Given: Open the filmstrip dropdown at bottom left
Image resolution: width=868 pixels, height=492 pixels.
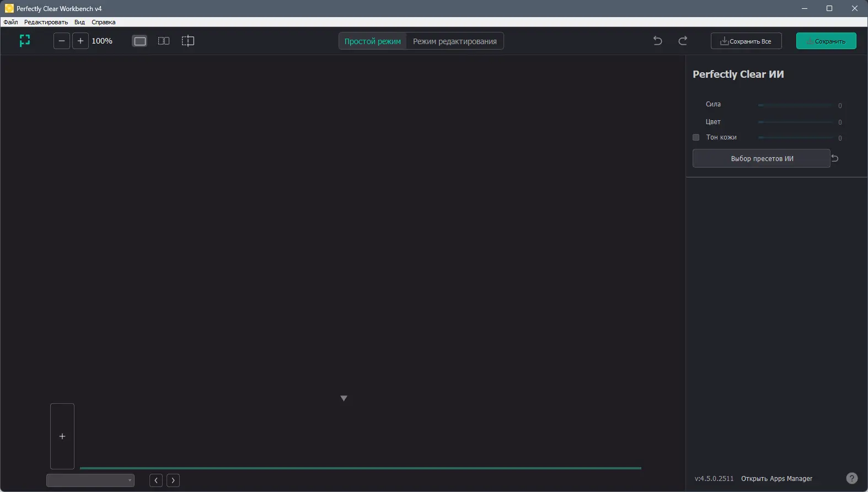Looking at the screenshot, I should click(90, 480).
